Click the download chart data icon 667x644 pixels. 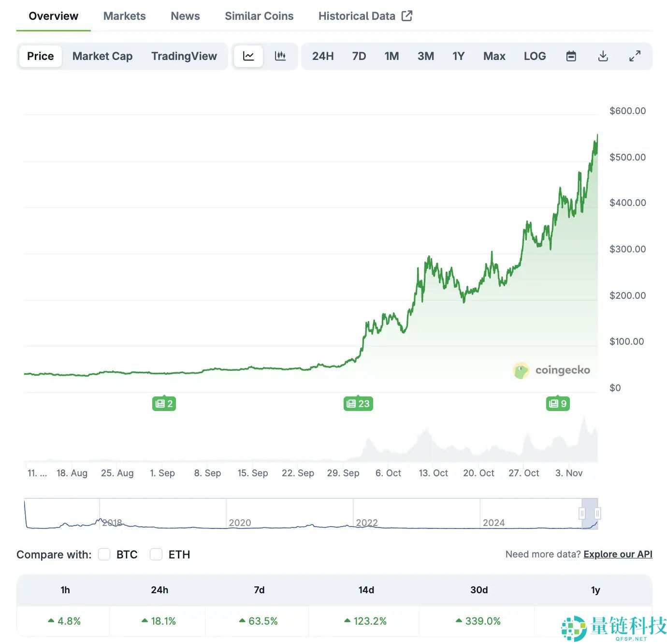(603, 56)
